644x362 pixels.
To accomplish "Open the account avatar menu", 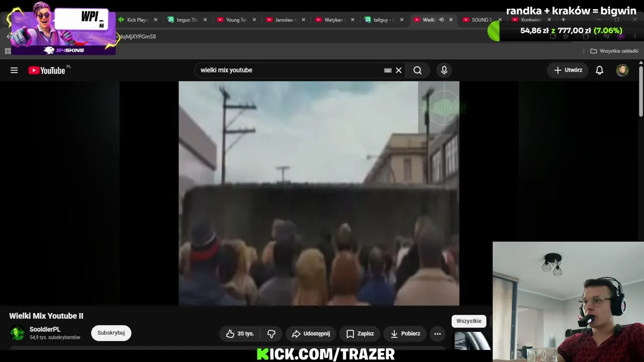I will (x=622, y=70).
